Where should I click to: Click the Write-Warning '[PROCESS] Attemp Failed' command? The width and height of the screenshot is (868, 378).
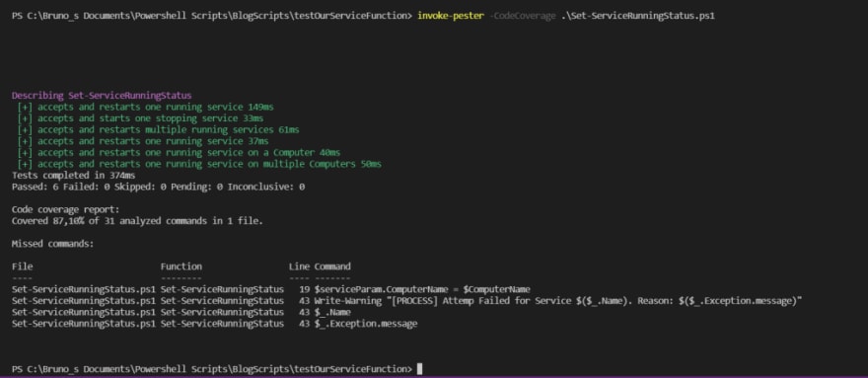558,301
